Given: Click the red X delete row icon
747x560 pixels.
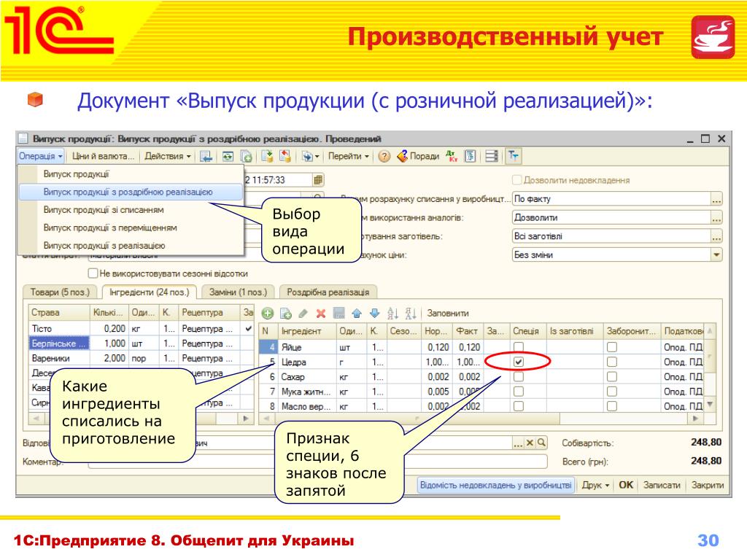Looking at the screenshot, I should (321, 314).
